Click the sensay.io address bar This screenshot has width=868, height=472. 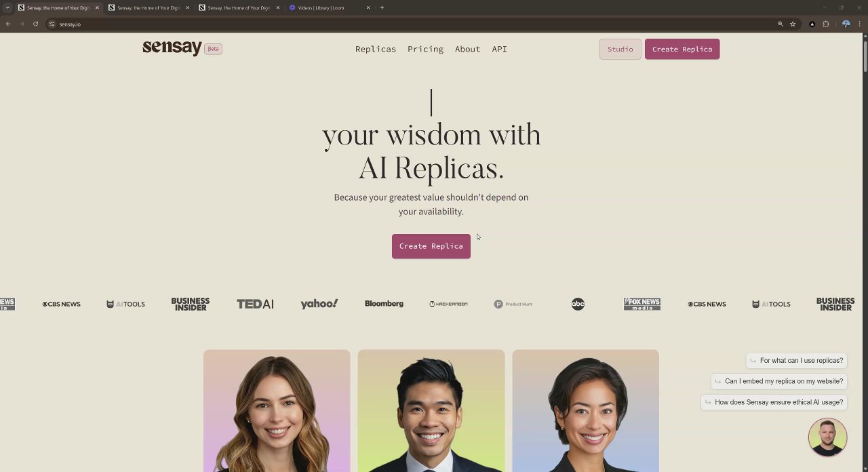(407, 24)
